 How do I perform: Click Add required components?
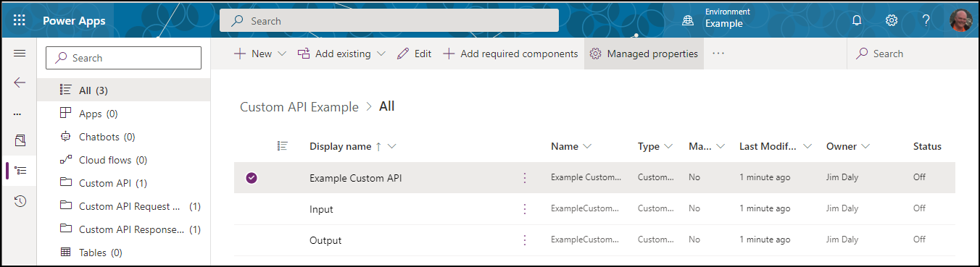[510, 54]
